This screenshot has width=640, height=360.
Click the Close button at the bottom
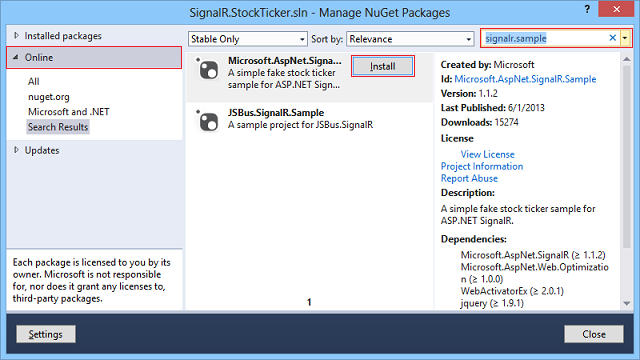click(x=594, y=334)
